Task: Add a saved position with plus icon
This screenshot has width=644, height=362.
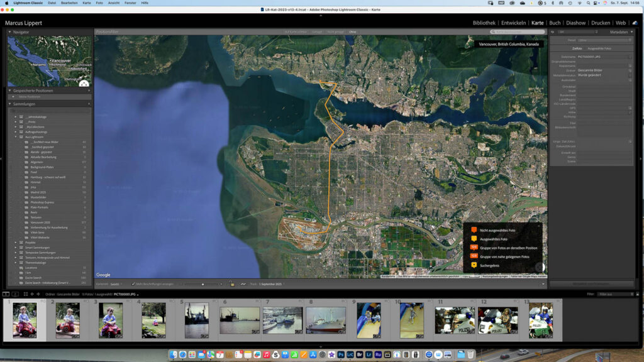Action: click(x=89, y=90)
